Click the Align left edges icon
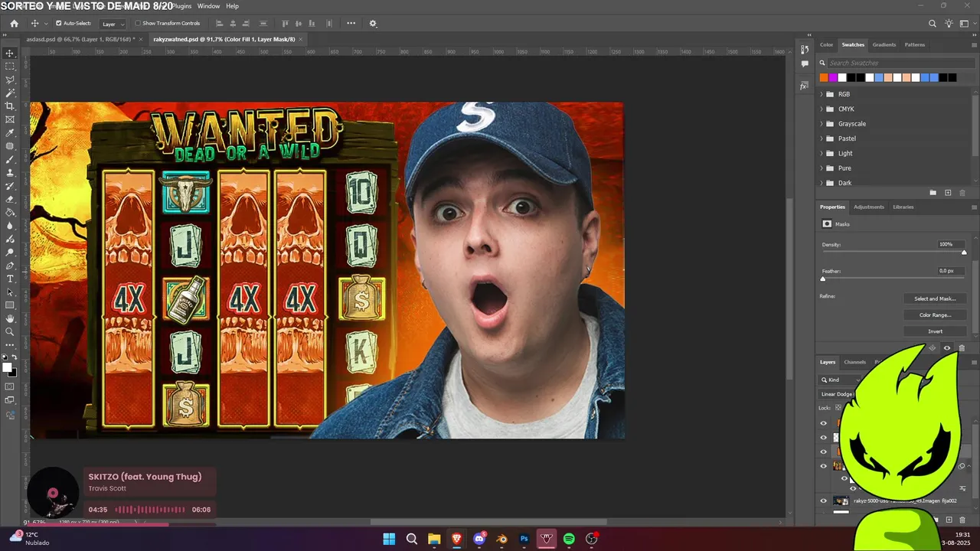This screenshot has width=980, height=551. 220,24
